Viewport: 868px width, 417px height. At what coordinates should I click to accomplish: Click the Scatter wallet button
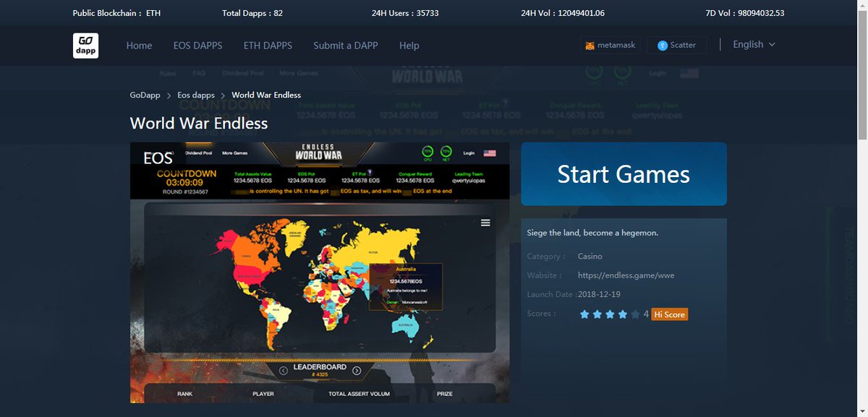tap(676, 46)
